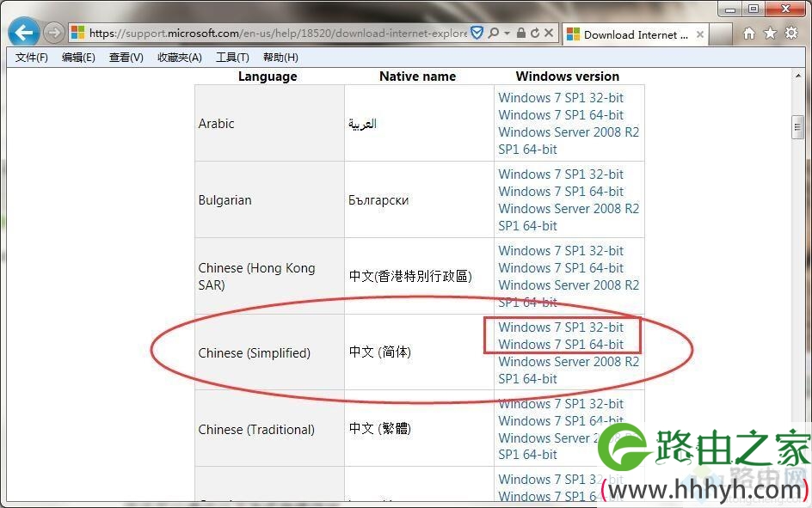Open the 查看(V) menu
Screen dimensions: 812x508
[126, 58]
